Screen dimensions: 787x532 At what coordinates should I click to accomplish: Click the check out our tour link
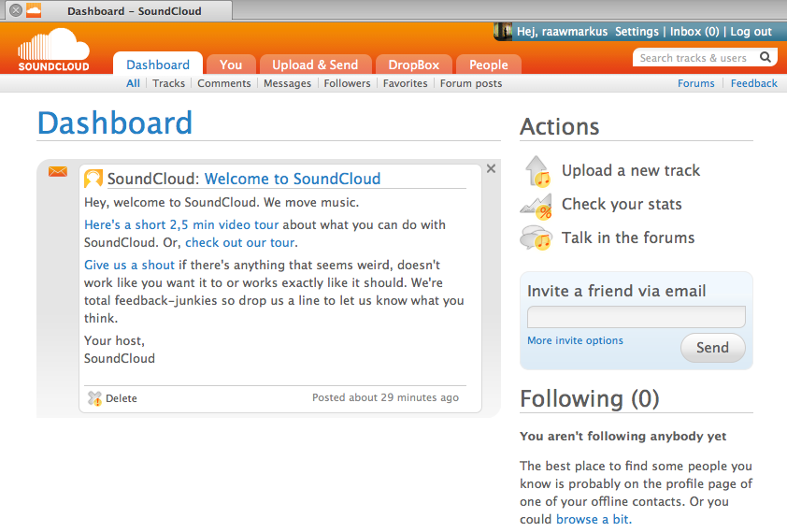tap(240, 242)
